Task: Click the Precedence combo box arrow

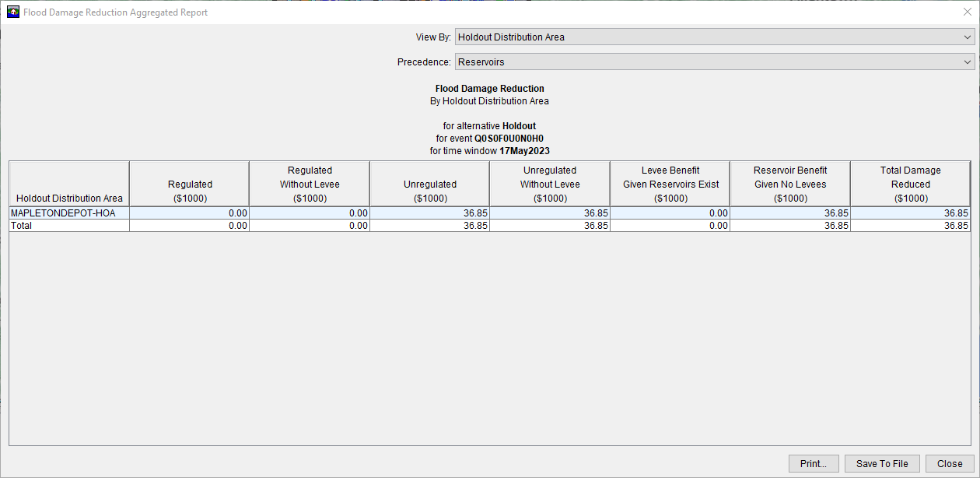Action: coord(967,62)
